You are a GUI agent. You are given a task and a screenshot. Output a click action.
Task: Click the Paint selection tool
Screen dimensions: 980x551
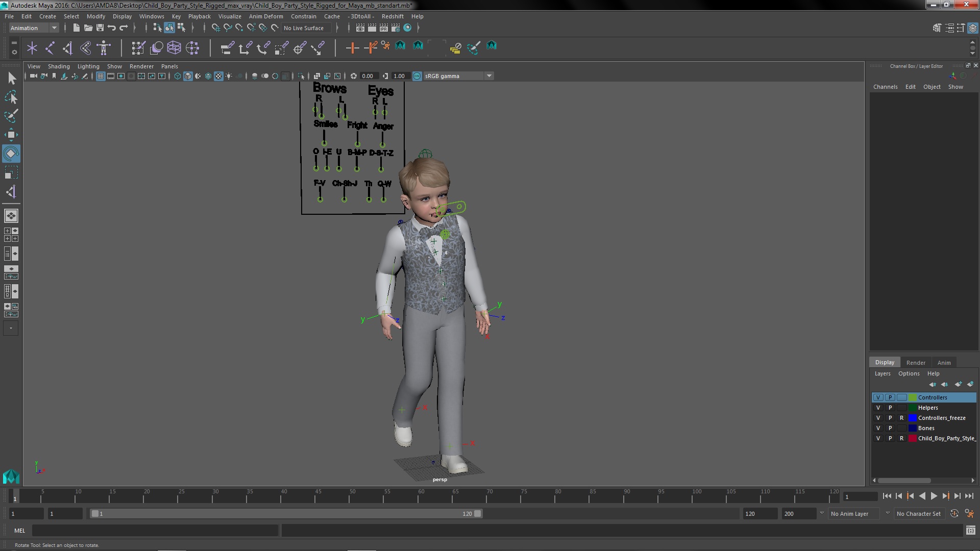pos(11,116)
